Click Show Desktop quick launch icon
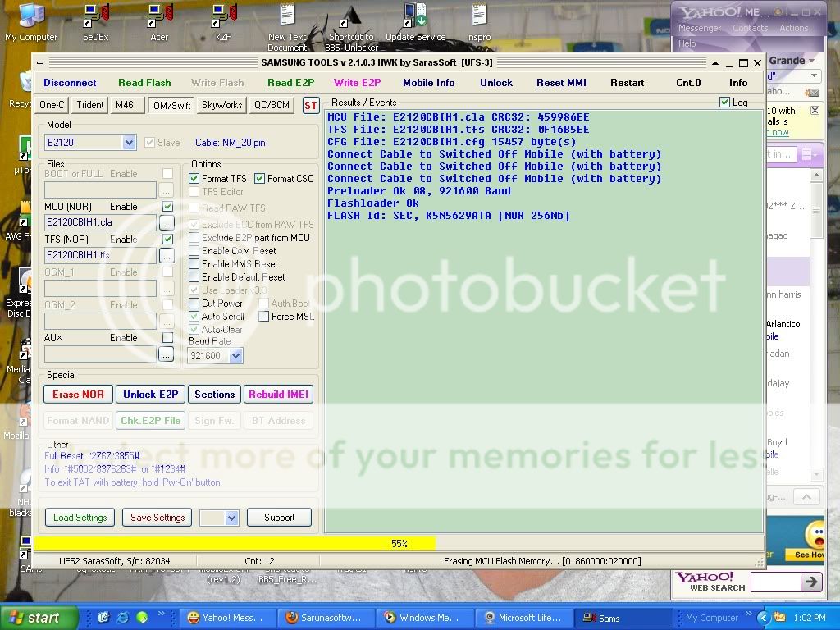840x630 pixels. coord(103,618)
